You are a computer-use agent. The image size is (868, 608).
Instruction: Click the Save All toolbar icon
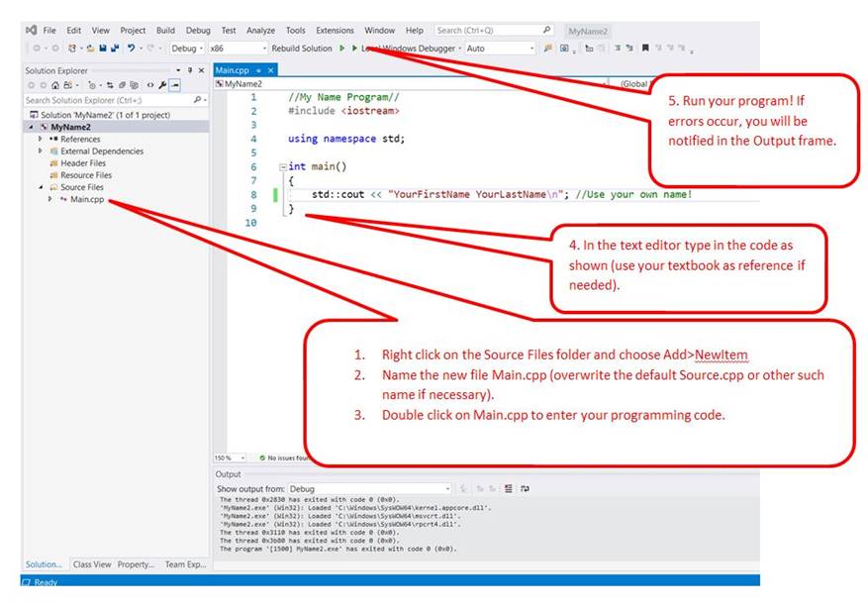pos(116,48)
